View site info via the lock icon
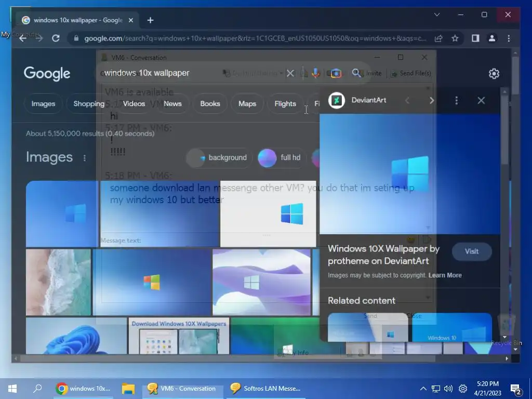532x399 pixels. click(x=76, y=38)
